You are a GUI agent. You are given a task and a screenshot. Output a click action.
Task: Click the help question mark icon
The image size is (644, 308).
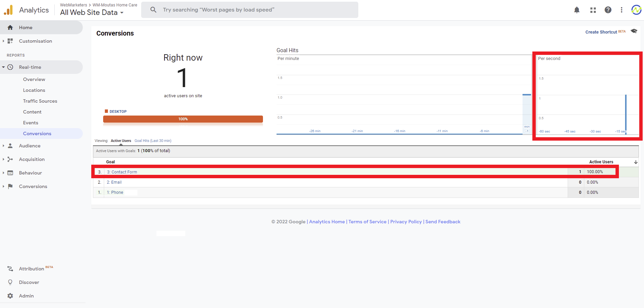608,10
